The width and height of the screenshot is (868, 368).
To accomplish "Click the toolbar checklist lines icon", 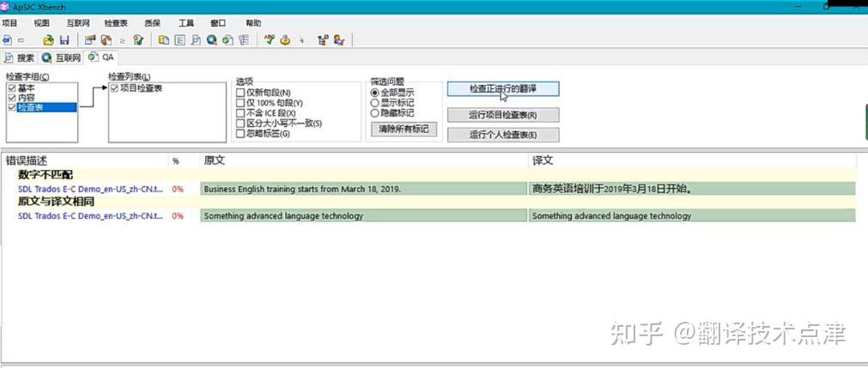I will click(x=244, y=39).
